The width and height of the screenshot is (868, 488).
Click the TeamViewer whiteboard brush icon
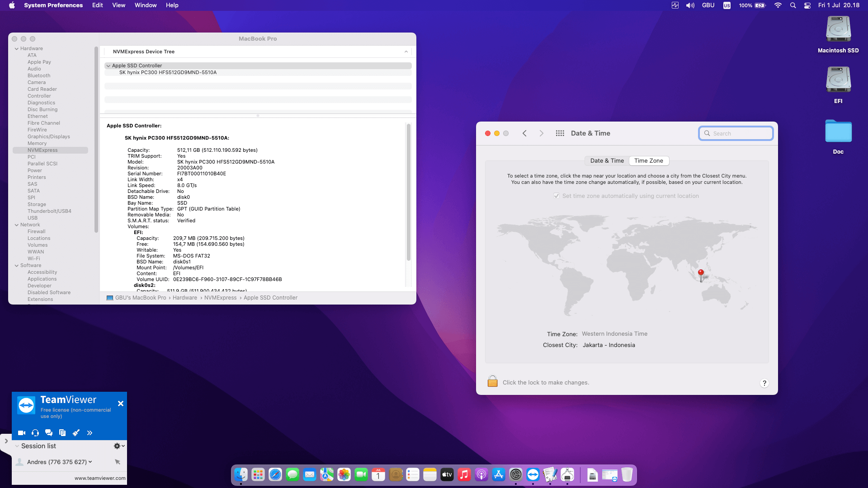point(76,433)
